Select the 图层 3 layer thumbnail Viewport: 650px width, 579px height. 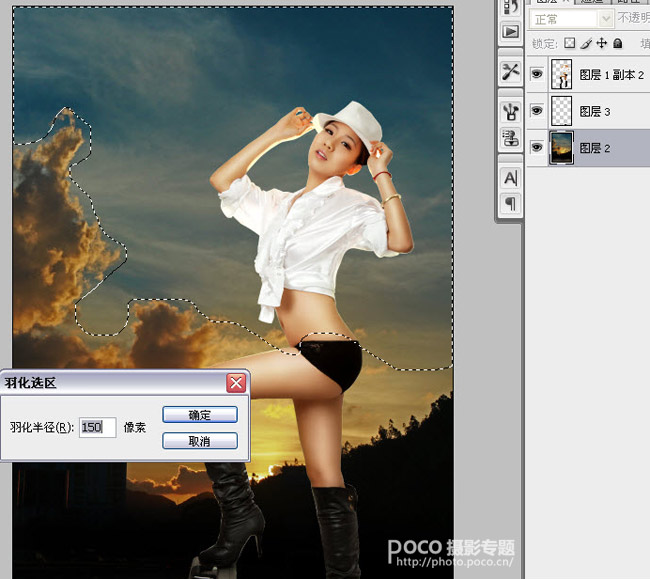click(x=561, y=111)
